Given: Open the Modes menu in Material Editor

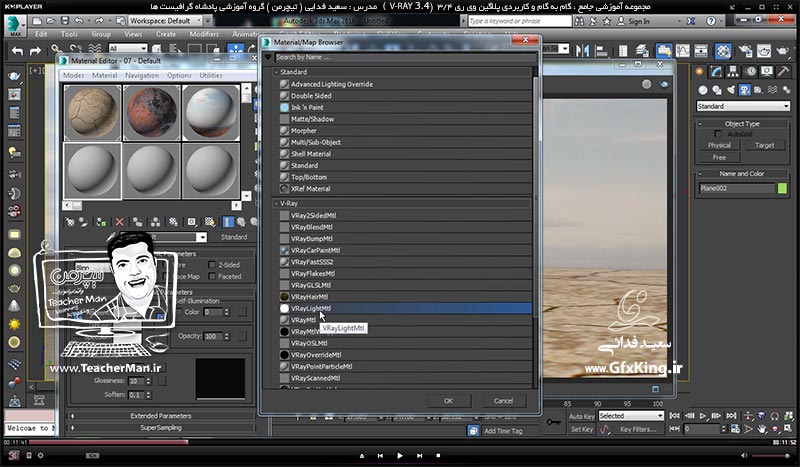Looking at the screenshot, I should pos(73,75).
